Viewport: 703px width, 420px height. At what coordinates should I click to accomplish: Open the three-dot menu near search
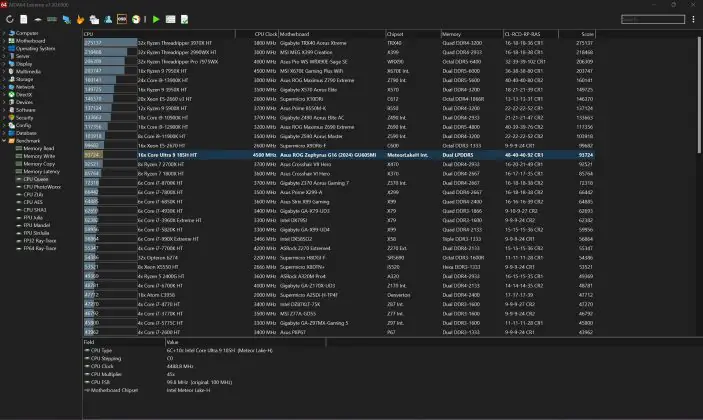tap(693, 19)
